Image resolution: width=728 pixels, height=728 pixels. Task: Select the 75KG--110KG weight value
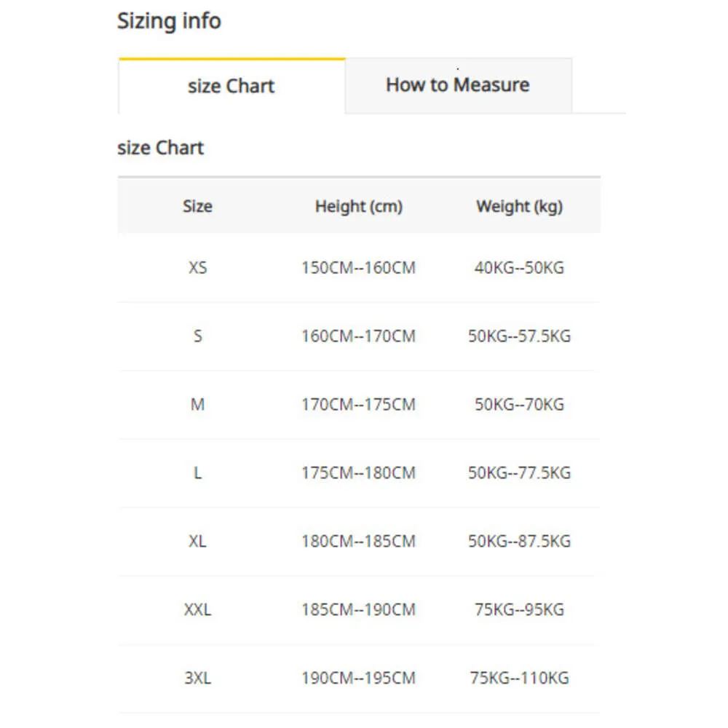[519, 678]
